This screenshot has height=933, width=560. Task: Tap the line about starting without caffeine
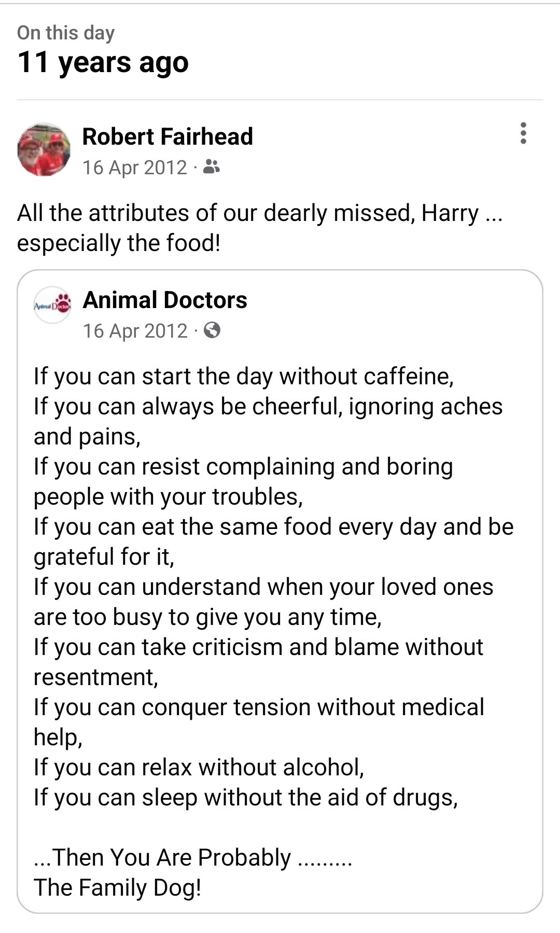(x=243, y=377)
